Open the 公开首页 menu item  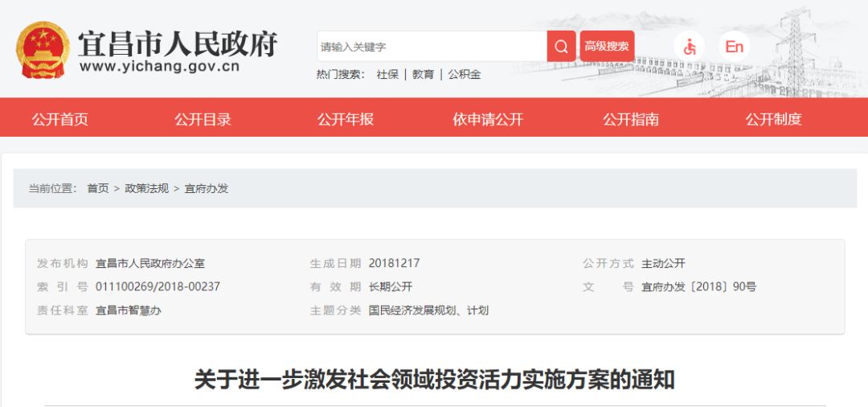pos(59,119)
